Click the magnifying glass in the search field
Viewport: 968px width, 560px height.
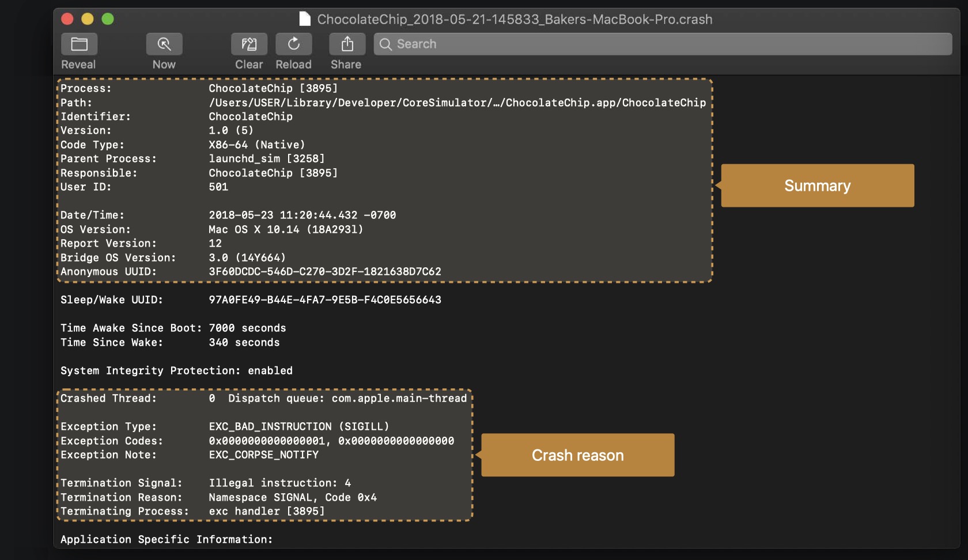[386, 44]
